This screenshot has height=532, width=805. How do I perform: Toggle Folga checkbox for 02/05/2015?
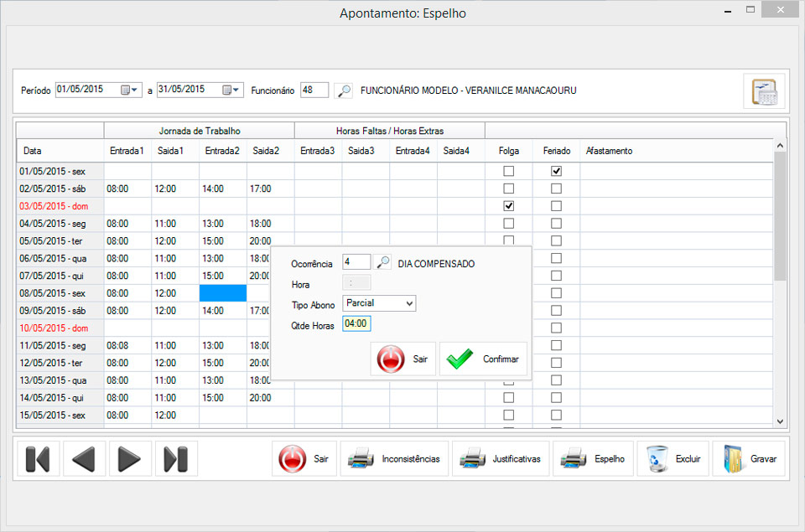508,189
